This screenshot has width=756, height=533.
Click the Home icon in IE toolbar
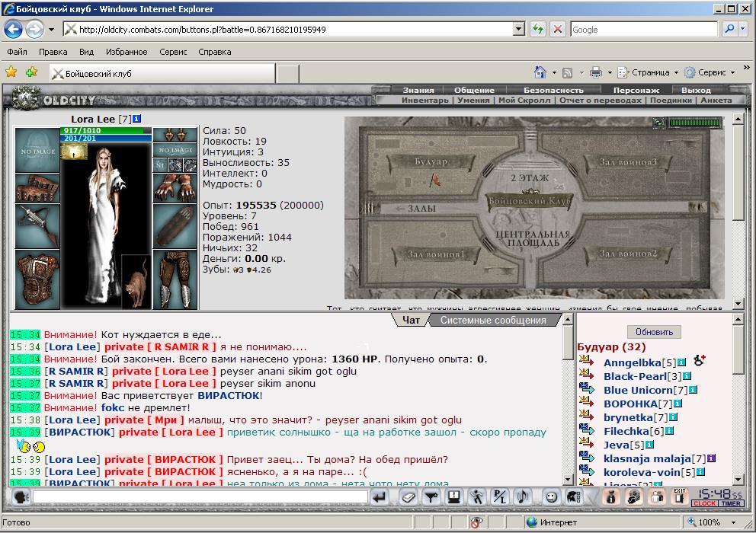click(x=540, y=72)
